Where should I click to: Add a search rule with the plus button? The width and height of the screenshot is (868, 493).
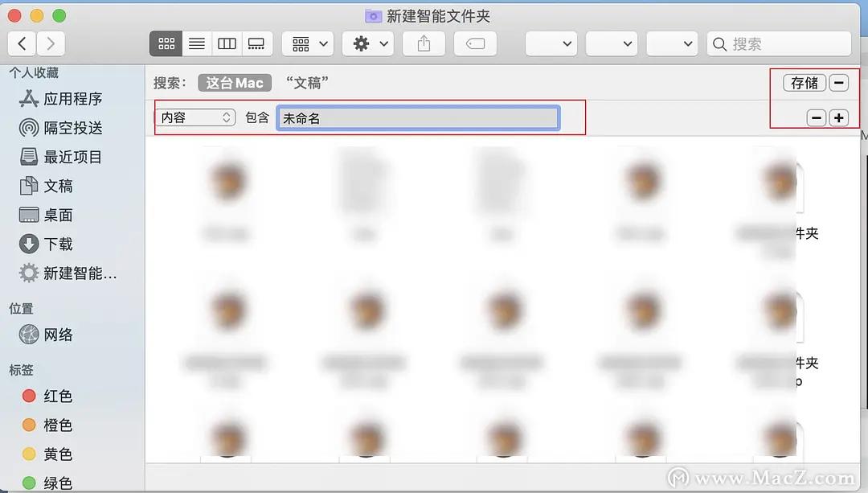point(838,117)
